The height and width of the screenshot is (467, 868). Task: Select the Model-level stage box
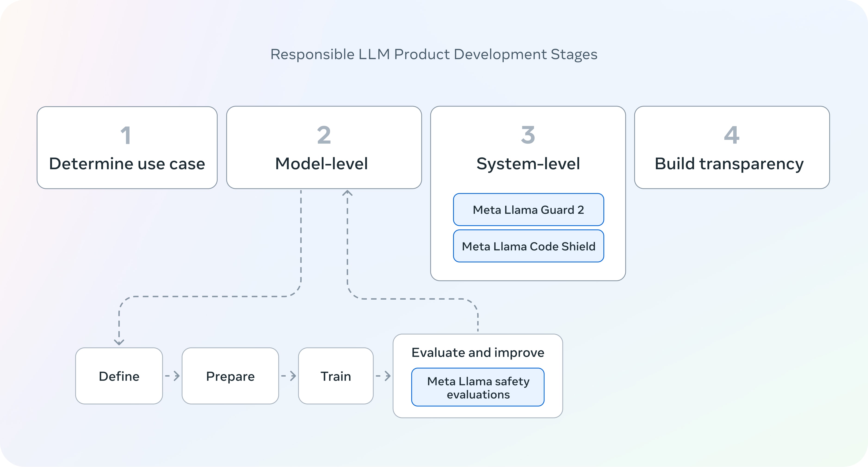[324, 164]
